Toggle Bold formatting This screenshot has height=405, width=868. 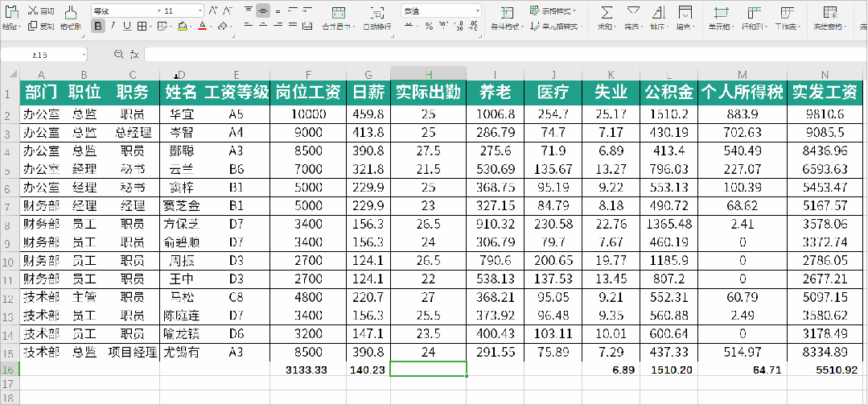(98, 26)
